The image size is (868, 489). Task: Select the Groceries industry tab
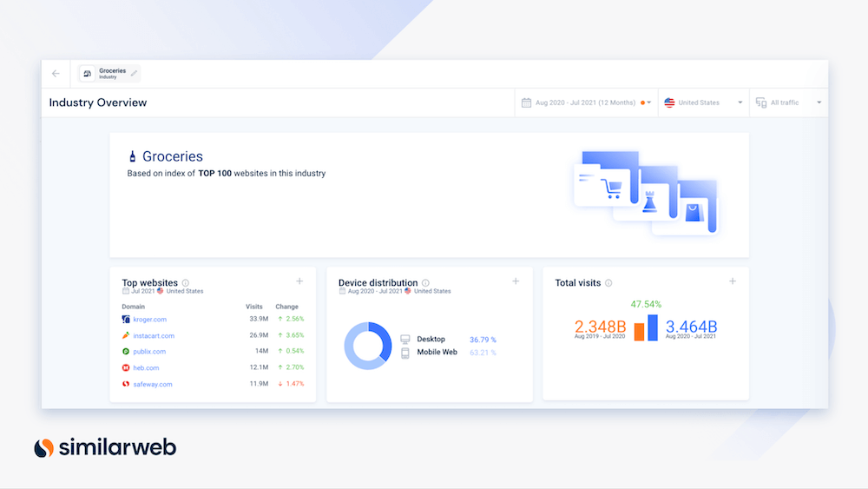coord(108,73)
